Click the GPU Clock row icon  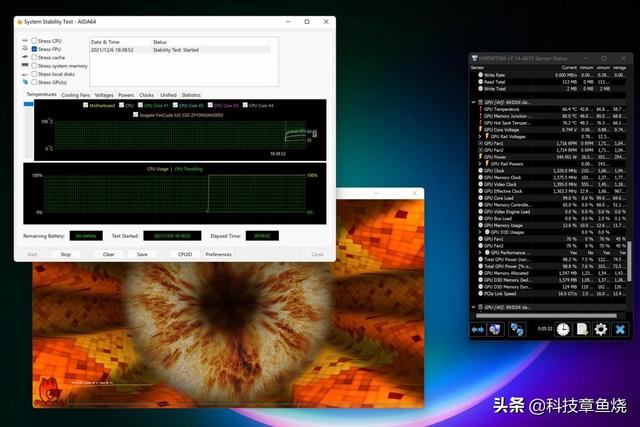pos(480,171)
